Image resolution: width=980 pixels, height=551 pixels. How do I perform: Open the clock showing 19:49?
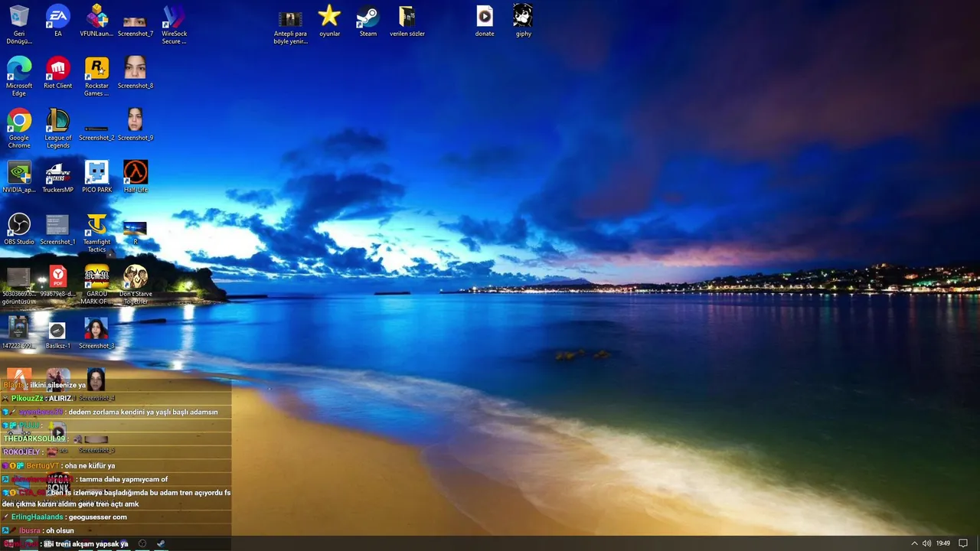pyautogui.click(x=943, y=543)
